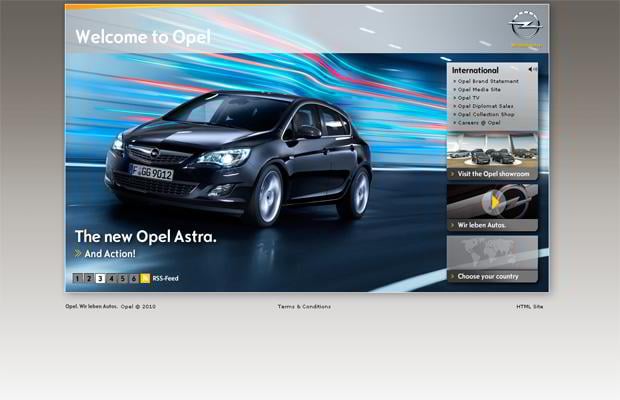Go to Careers @ Opel
Image resolution: width=620 pixels, height=400 pixels.
[479, 122]
